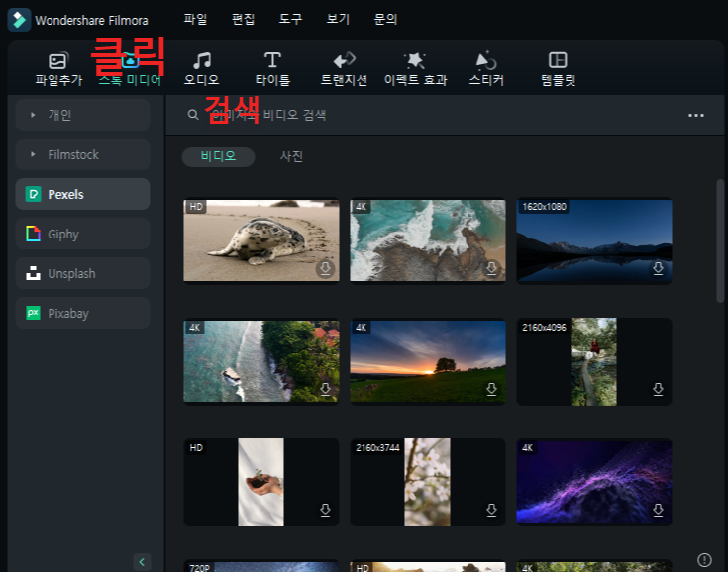728x572 pixels.
Task: Select the sunset tree field thumbnail
Action: (x=428, y=361)
